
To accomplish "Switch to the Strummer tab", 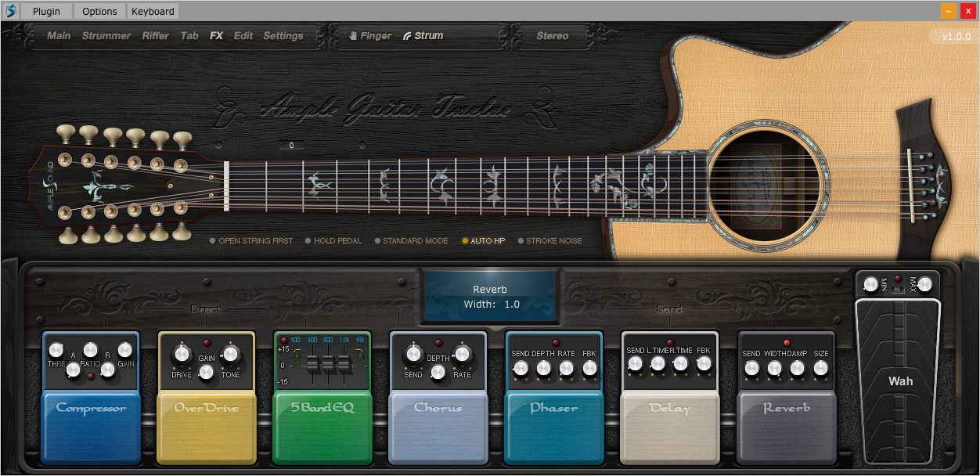I will [106, 35].
